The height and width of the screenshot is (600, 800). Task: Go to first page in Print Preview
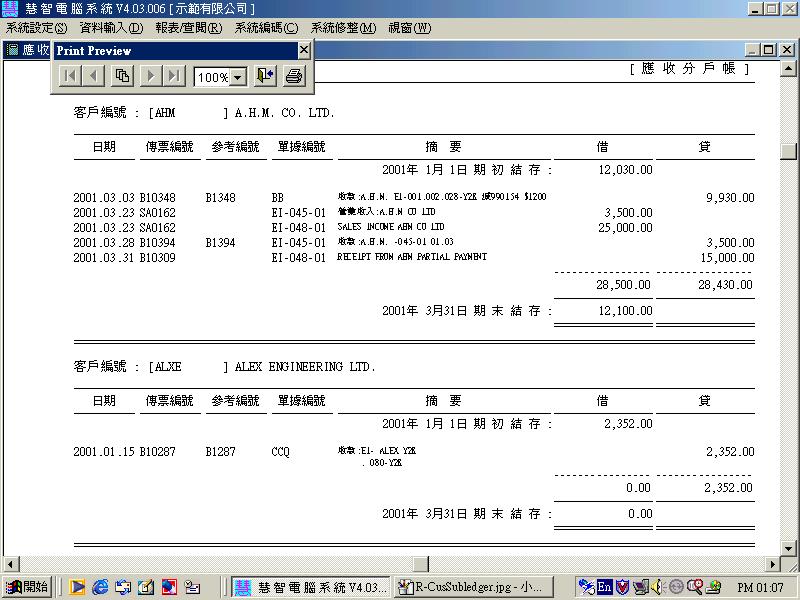click(70, 77)
